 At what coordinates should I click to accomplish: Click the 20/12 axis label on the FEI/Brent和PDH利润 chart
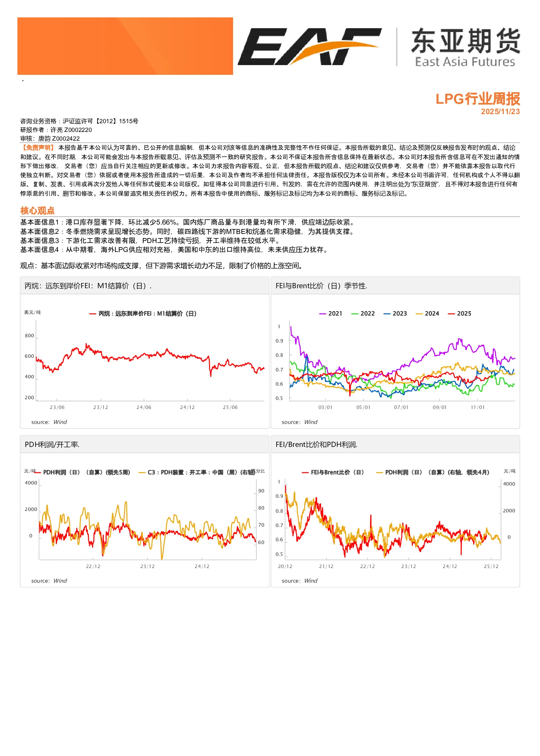click(285, 566)
